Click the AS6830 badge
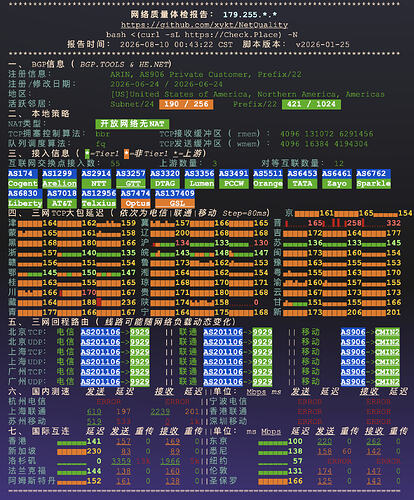The image size is (414, 500). (25, 193)
